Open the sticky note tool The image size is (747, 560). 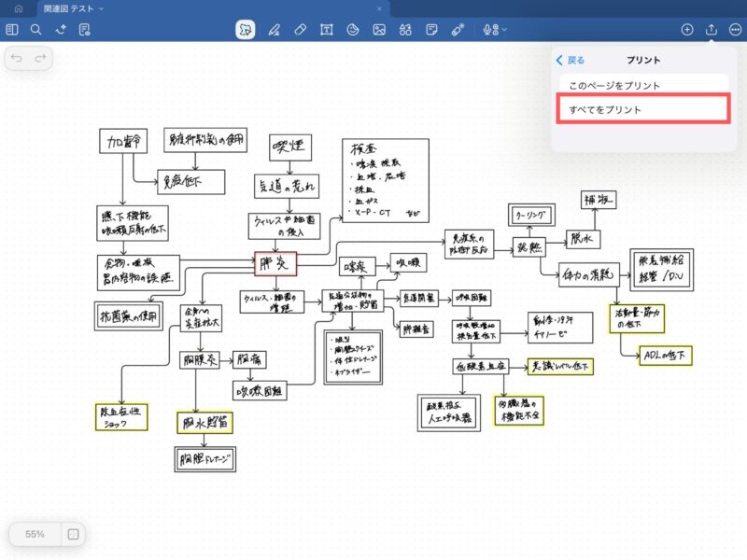431,30
